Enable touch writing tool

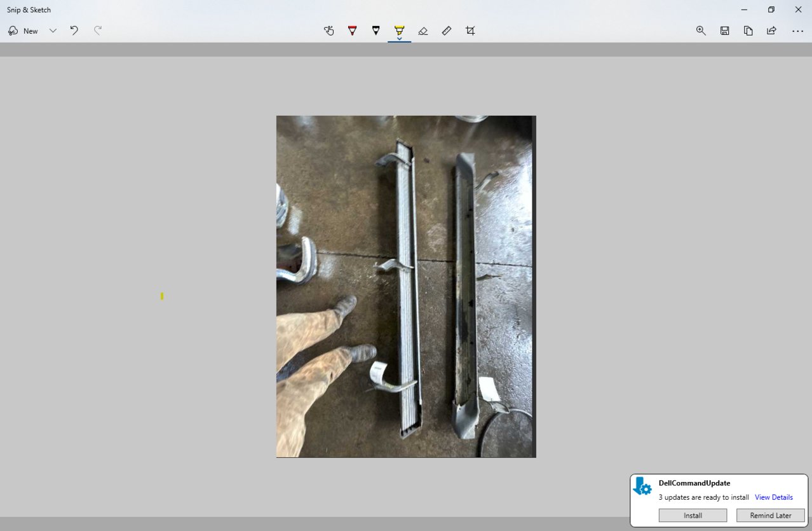coord(328,31)
